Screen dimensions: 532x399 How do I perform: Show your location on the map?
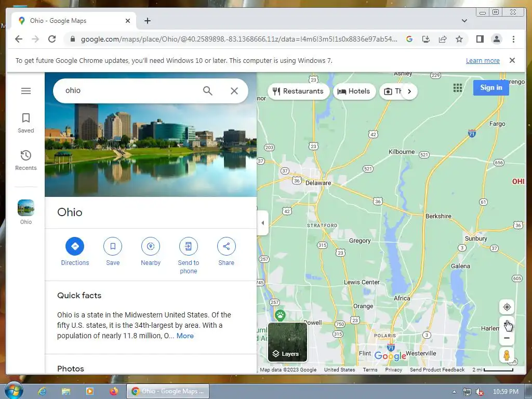tap(507, 307)
